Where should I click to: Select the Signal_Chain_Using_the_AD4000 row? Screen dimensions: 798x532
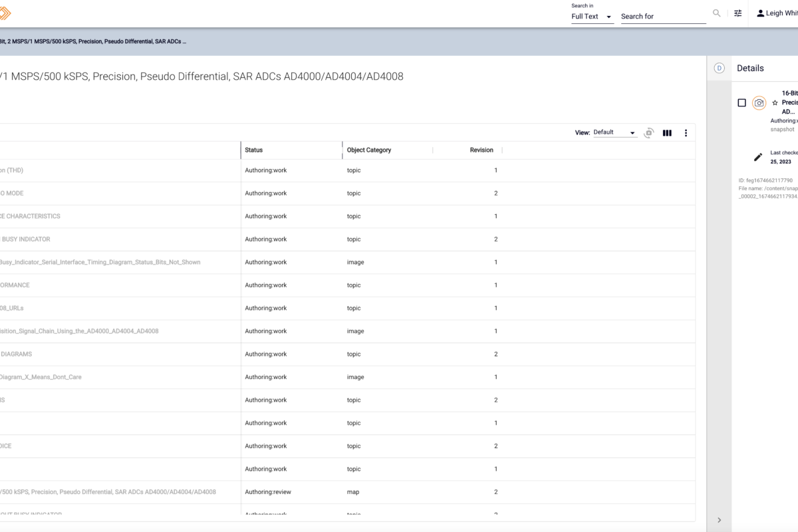[347, 331]
